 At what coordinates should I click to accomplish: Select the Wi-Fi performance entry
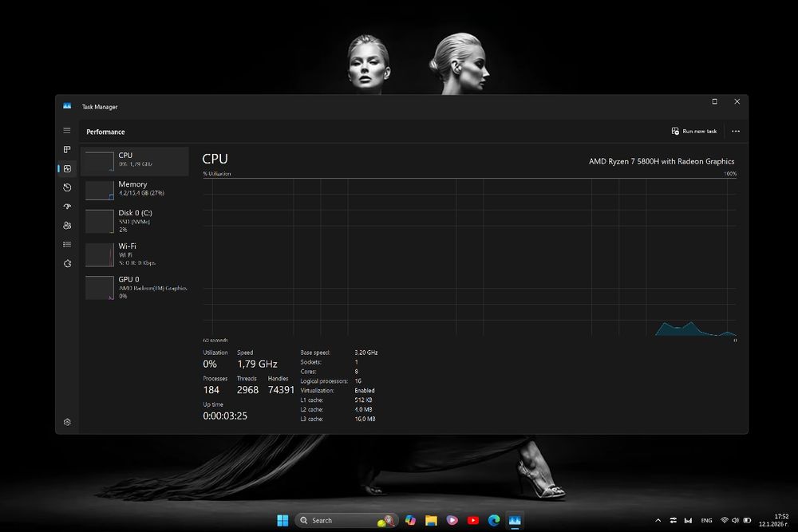coord(135,254)
